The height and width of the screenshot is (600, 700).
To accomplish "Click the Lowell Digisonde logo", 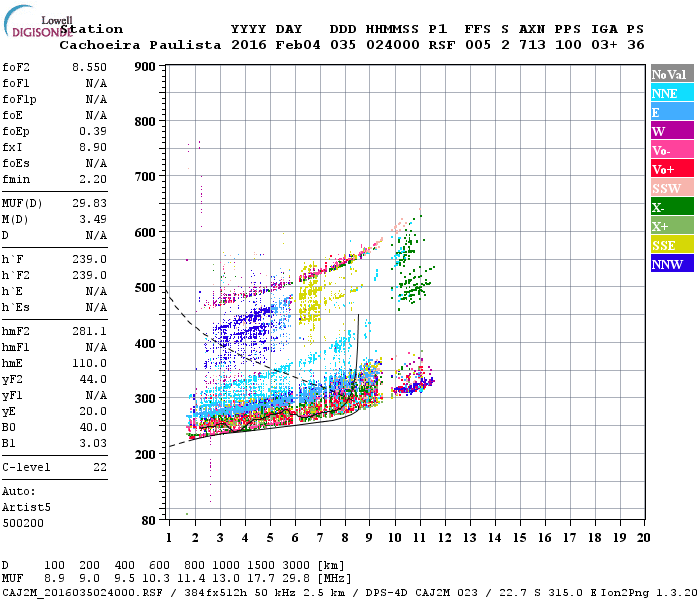I will pos(38,21).
